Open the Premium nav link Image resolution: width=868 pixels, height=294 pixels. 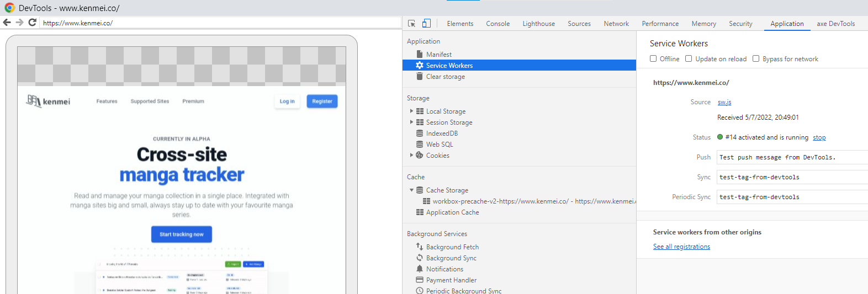193,101
